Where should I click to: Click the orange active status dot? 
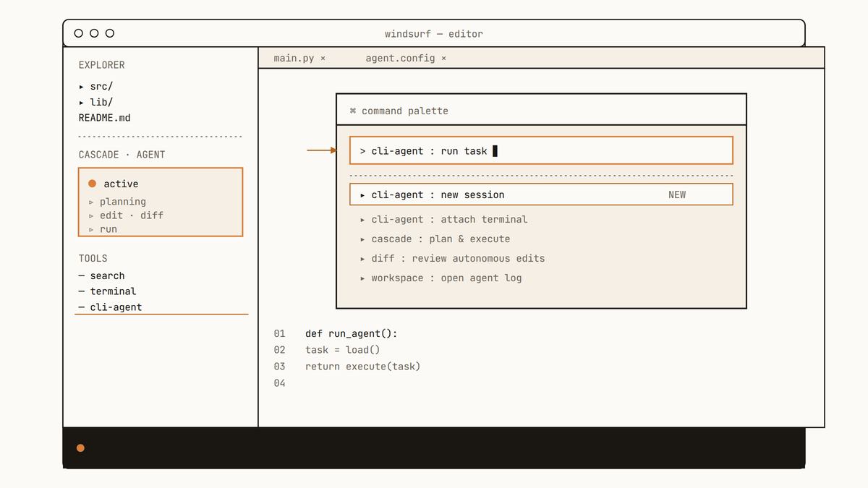coord(92,184)
